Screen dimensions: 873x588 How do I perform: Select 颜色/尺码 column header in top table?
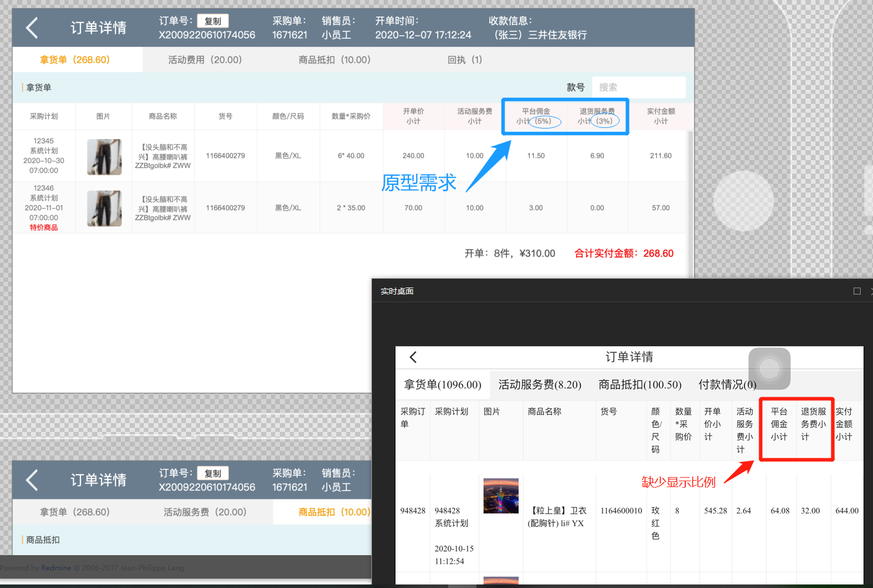point(288,116)
